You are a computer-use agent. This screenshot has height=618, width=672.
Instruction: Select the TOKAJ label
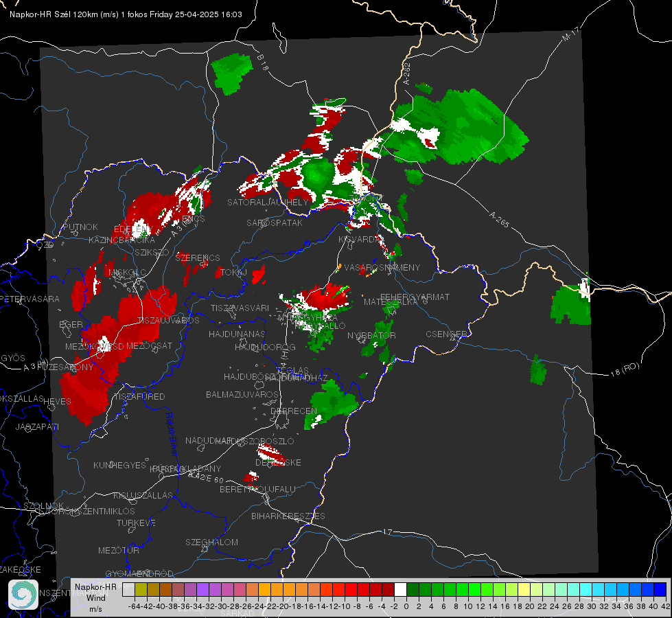coord(233,273)
